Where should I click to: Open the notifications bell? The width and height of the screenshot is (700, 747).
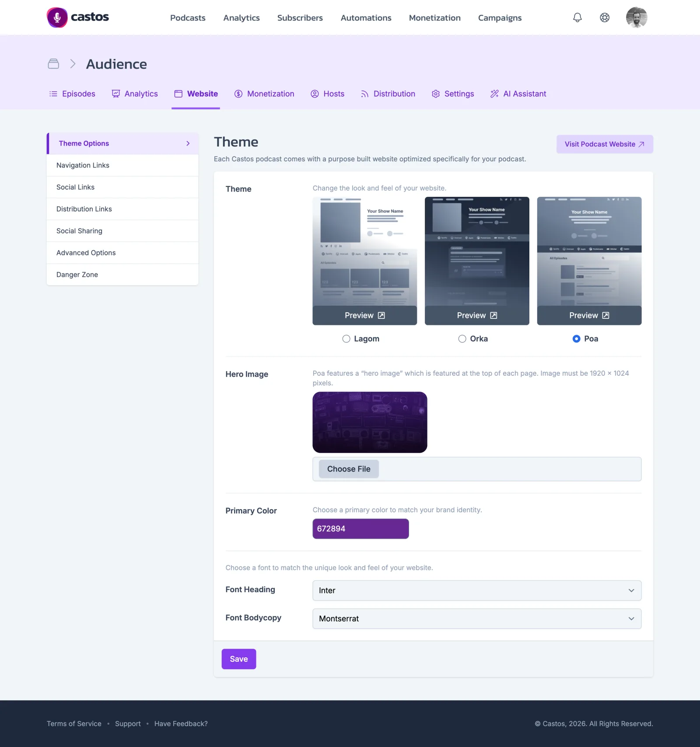[x=577, y=17]
